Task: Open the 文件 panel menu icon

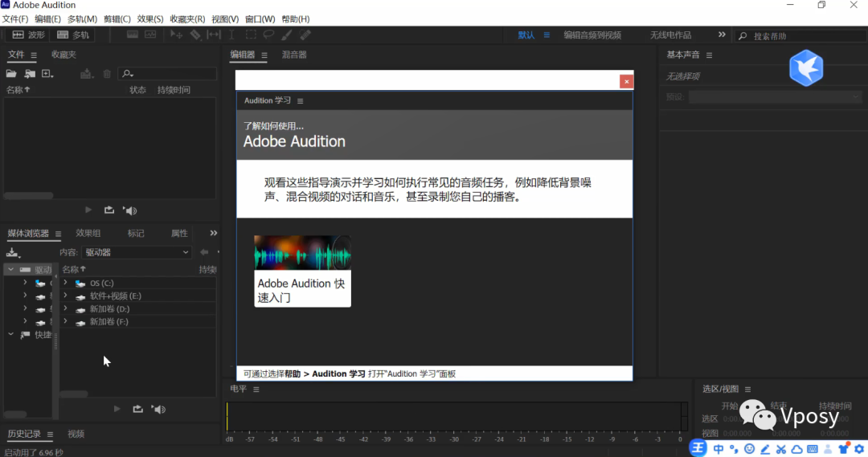Action: click(x=34, y=55)
